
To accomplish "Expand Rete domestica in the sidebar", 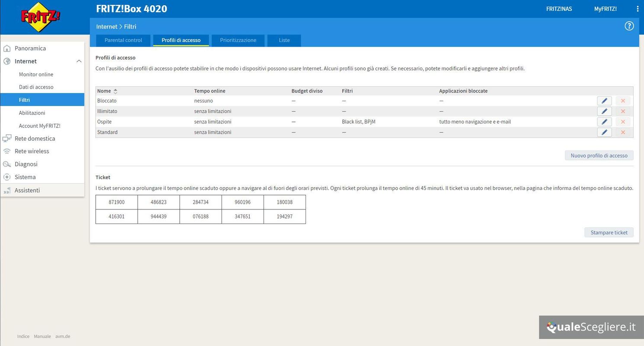I will 35,138.
